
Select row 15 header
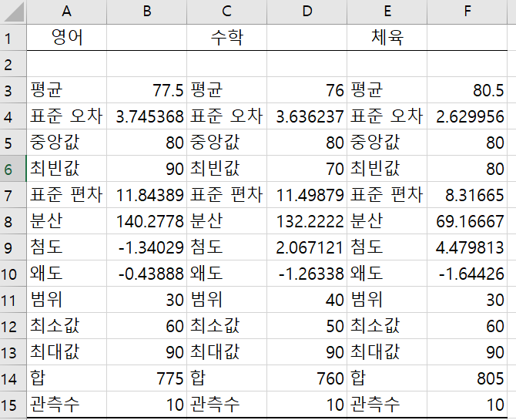point(13,405)
